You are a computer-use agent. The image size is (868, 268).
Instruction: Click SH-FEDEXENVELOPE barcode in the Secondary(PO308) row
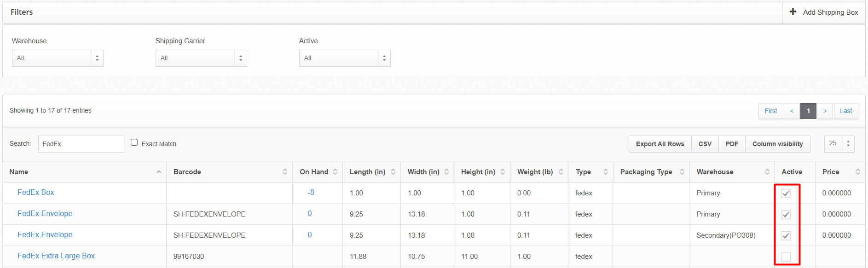(209, 235)
